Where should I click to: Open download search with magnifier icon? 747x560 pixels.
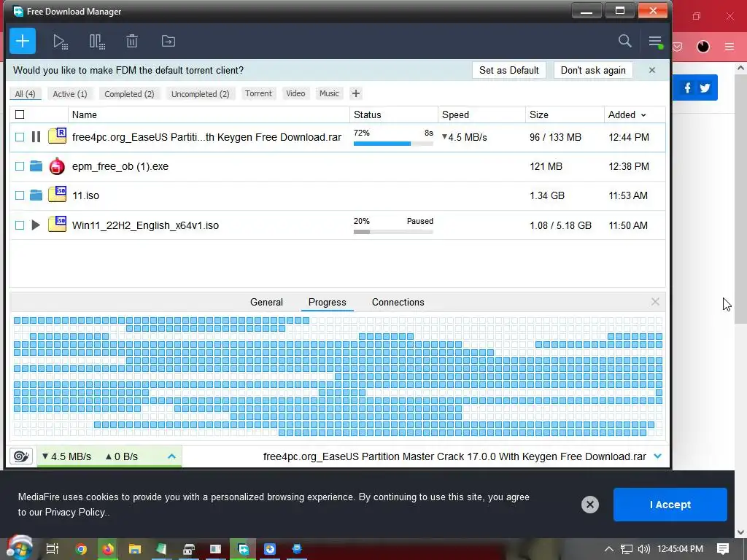(624, 41)
